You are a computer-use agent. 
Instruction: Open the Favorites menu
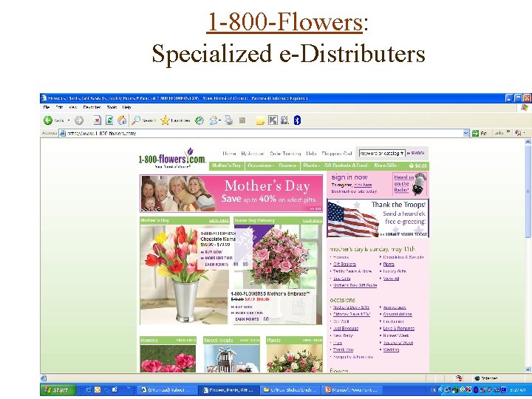click(x=92, y=107)
